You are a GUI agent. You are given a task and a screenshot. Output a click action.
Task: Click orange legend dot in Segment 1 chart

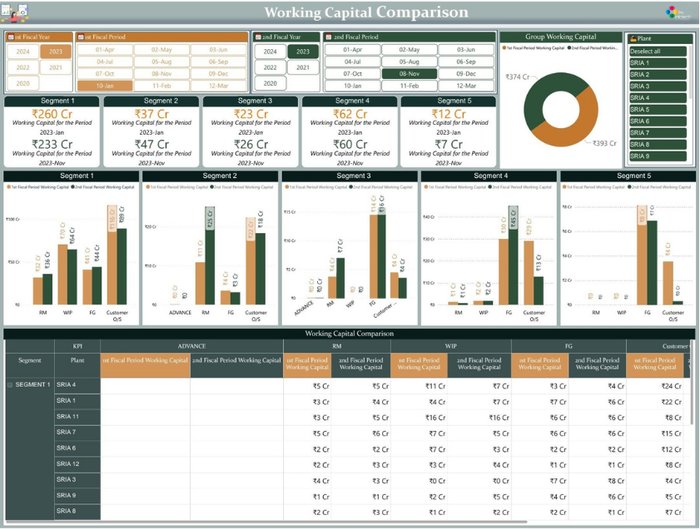tap(8, 187)
